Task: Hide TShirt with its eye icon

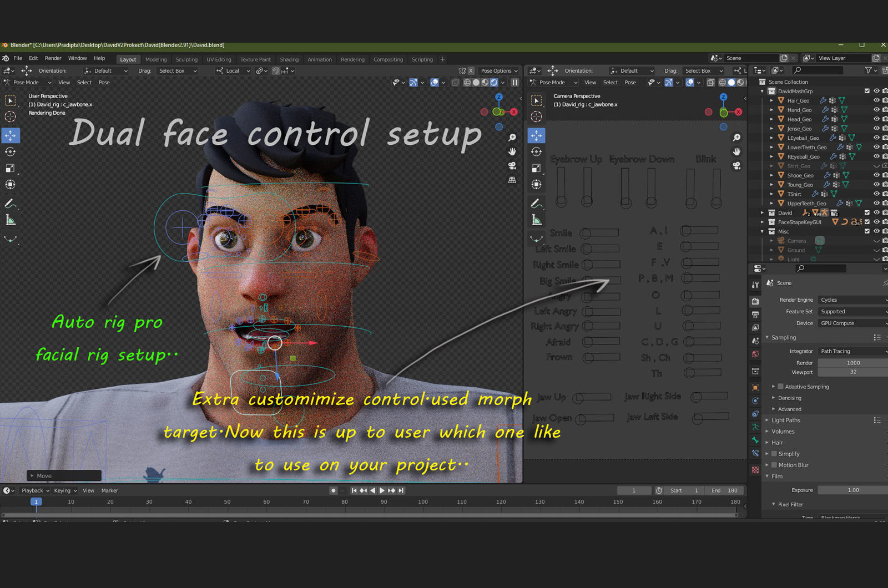Action: pyautogui.click(x=876, y=194)
